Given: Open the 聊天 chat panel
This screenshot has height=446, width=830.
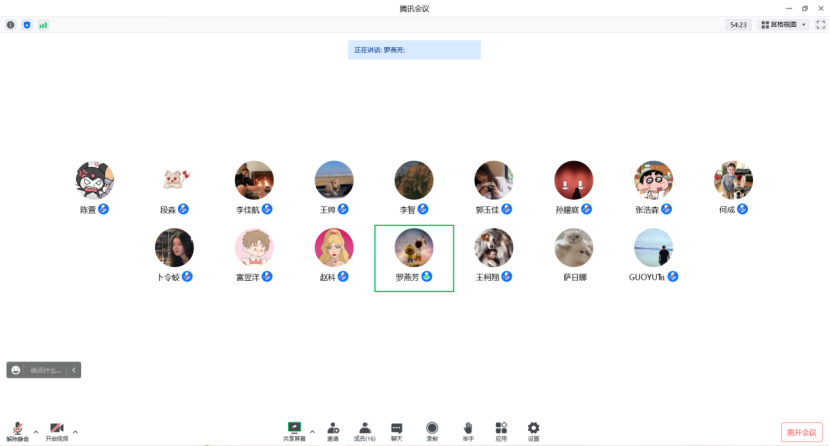Looking at the screenshot, I should tap(397, 430).
